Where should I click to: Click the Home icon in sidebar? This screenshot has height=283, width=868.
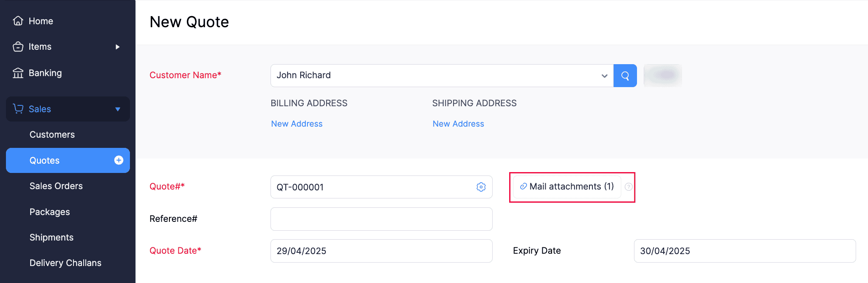coord(18,21)
